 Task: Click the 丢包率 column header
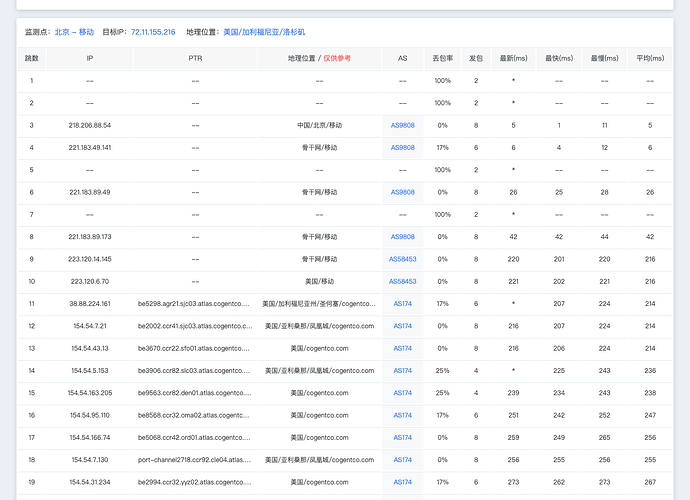tap(443, 58)
